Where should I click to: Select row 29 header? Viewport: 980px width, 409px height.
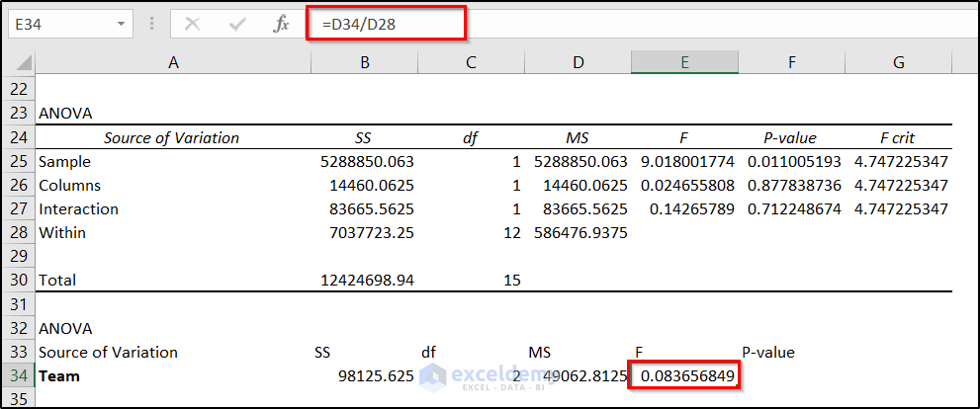[x=20, y=256]
